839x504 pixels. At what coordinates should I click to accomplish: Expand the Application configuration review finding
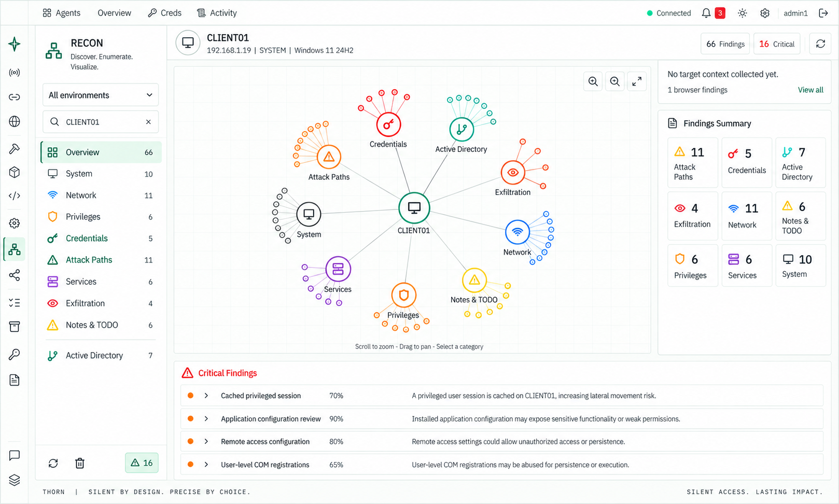206,418
